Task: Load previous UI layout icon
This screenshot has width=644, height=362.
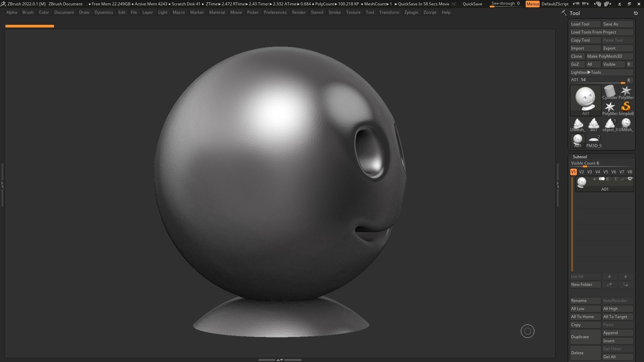Action: pyautogui.click(x=598, y=4)
